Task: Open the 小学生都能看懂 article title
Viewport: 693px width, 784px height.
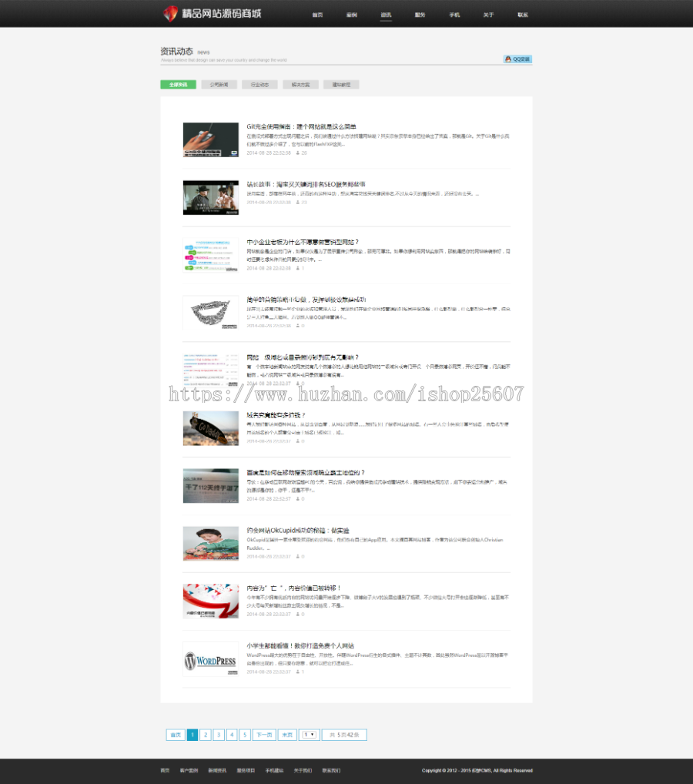Action: (x=300, y=645)
